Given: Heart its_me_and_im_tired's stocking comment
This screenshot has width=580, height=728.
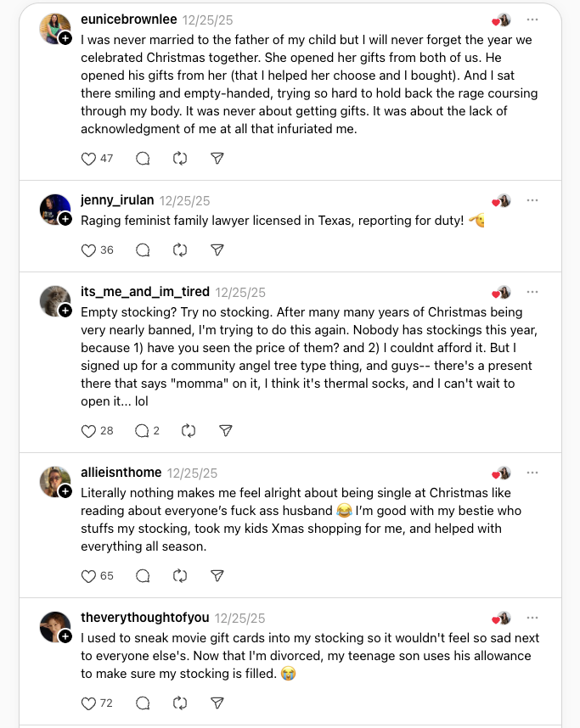Looking at the screenshot, I should point(88,431).
